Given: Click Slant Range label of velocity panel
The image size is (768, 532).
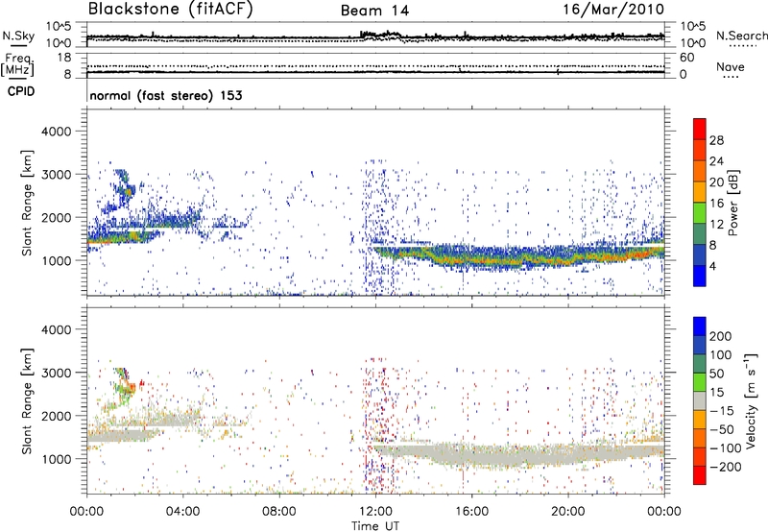Looking at the screenshot, I should (27, 401).
